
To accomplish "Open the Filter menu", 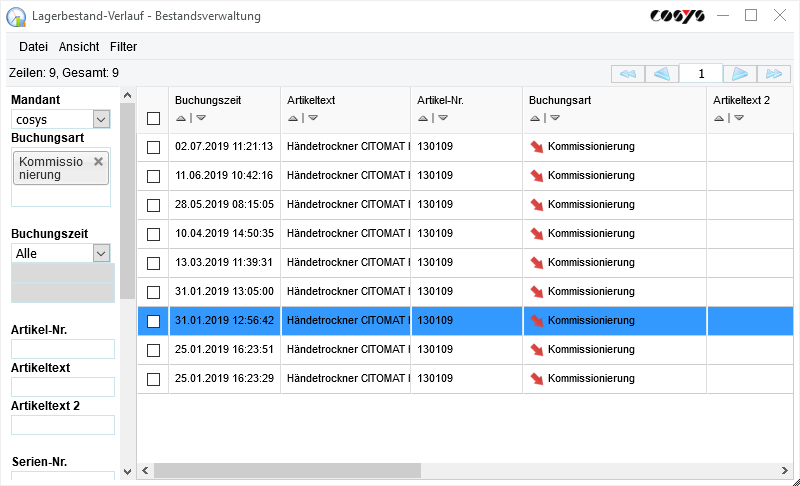I will [123, 47].
